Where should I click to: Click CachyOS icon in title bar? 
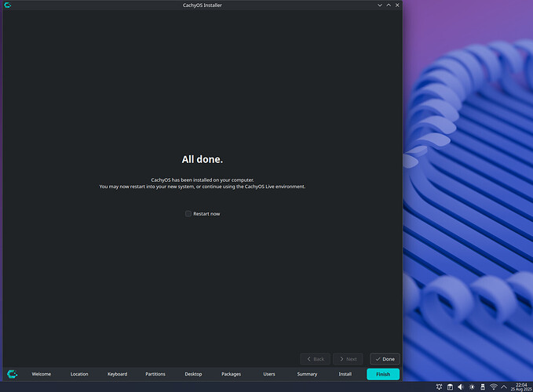[8, 5]
